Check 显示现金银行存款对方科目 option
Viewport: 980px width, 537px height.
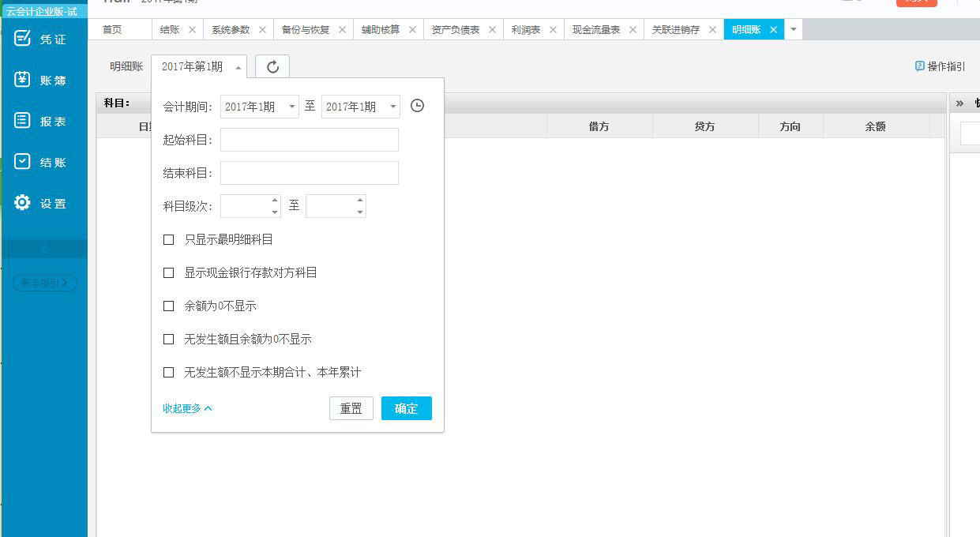pyautogui.click(x=168, y=272)
